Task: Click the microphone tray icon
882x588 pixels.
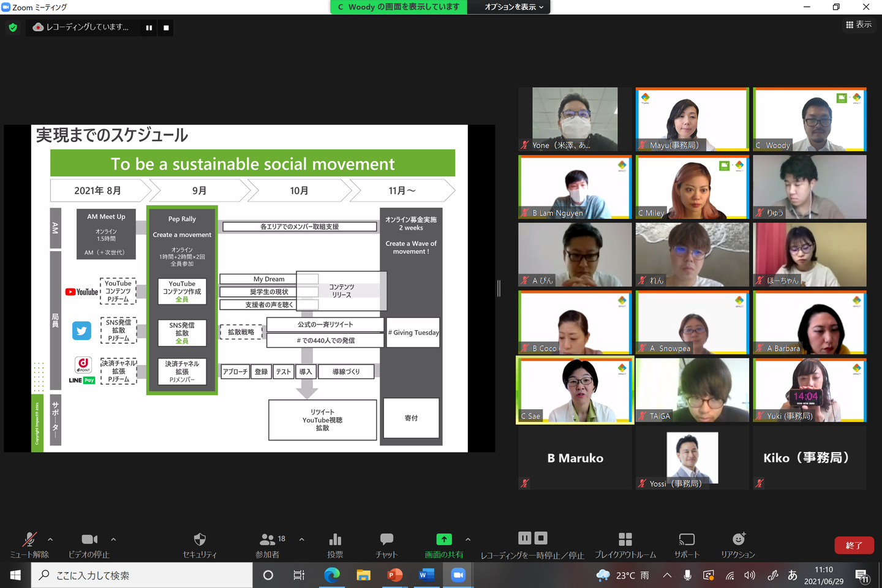Action: [688, 575]
